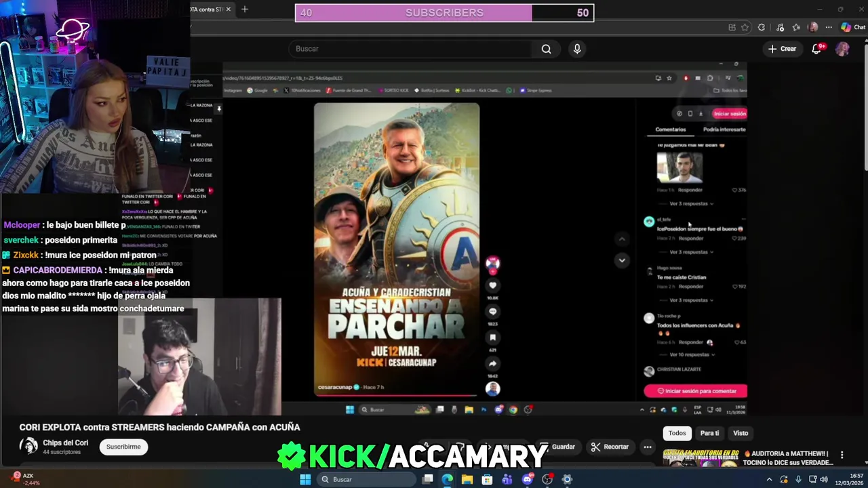
Task: Open the tray network status icon
Action: tap(813, 479)
